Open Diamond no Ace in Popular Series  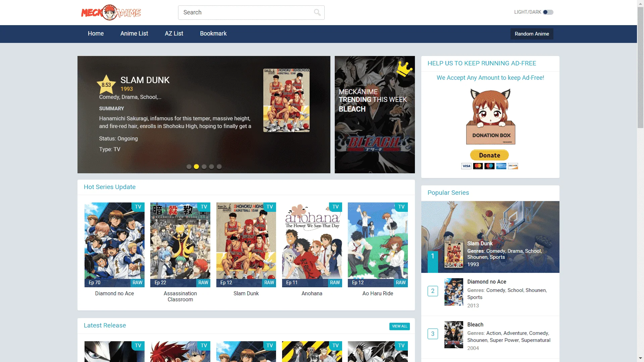487,282
